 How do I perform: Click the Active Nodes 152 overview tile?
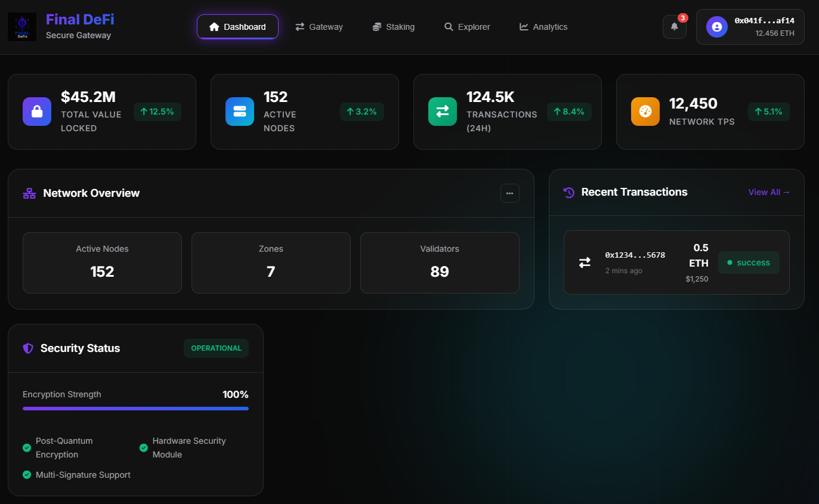pyautogui.click(x=102, y=262)
